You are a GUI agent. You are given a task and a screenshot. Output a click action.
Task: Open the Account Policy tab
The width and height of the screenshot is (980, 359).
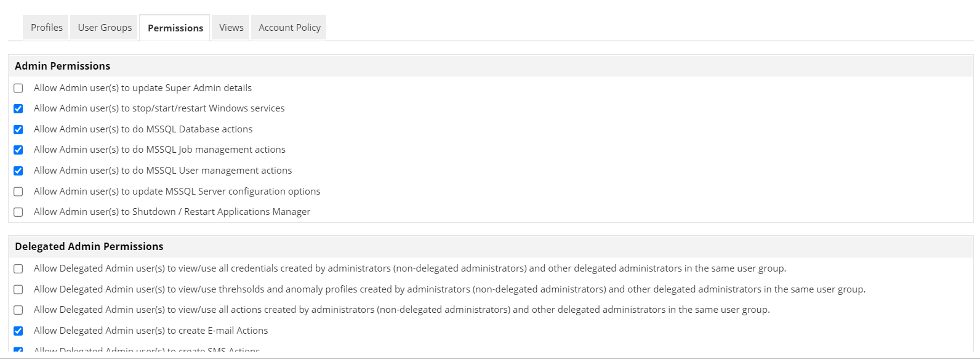coord(289,28)
